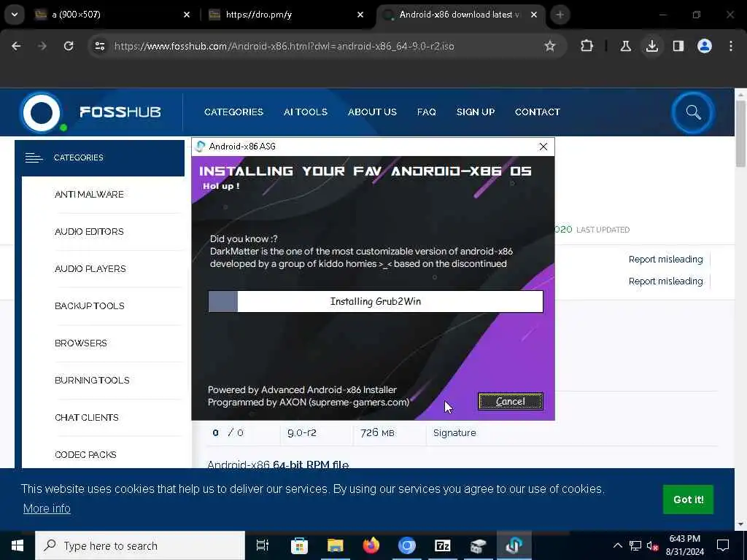Switch to the https://dro.pm/y tab
The image size is (747, 560).
(286, 15)
